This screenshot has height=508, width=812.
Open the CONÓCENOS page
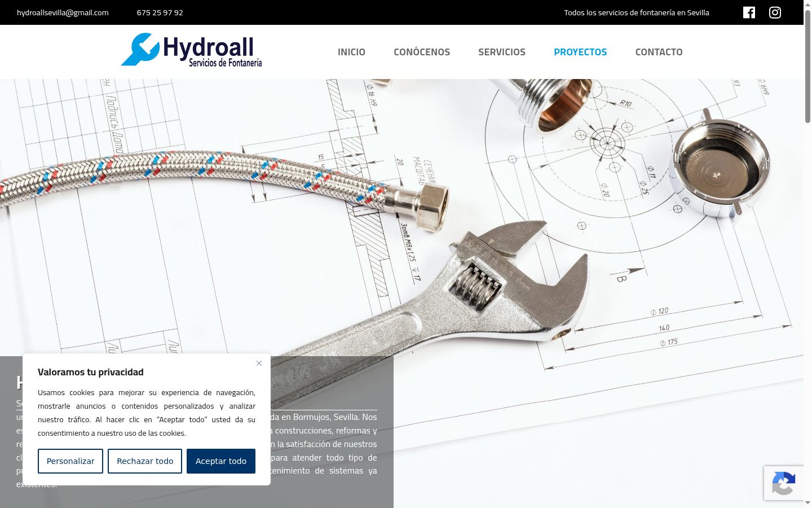click(x=422, y=52)
